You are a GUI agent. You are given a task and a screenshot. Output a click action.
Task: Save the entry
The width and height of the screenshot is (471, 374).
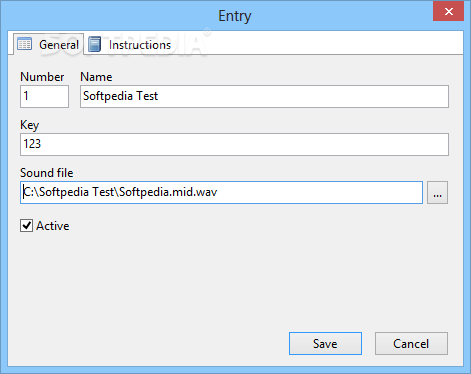[325, 343]
